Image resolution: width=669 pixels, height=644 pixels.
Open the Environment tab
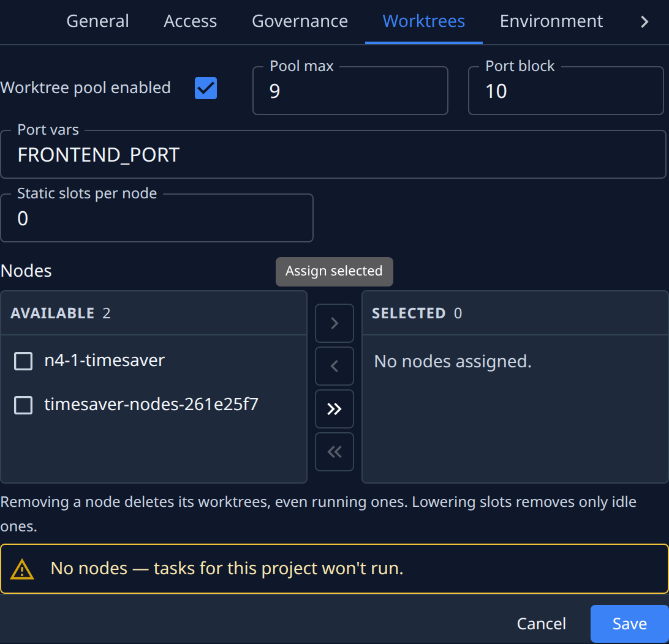pos(551,21)
